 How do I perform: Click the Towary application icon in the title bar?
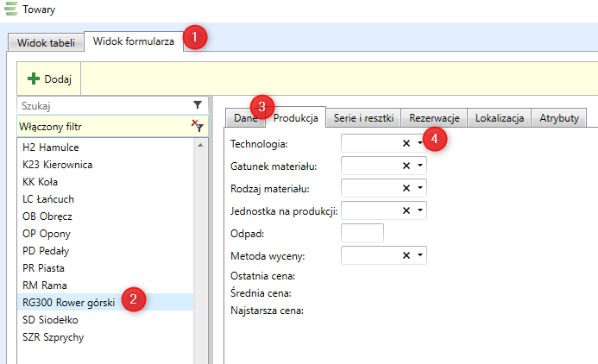[10, 10]
